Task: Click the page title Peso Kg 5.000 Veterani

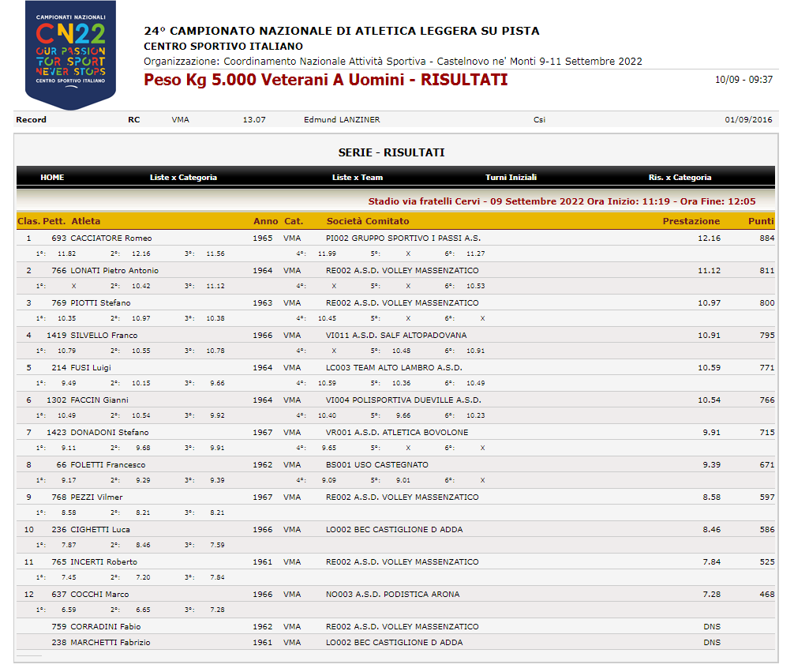Action: 326,80
